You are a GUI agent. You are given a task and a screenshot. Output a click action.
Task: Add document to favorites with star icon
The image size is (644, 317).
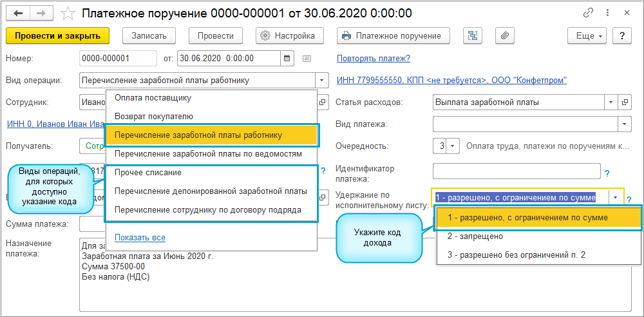click(68, 13)
